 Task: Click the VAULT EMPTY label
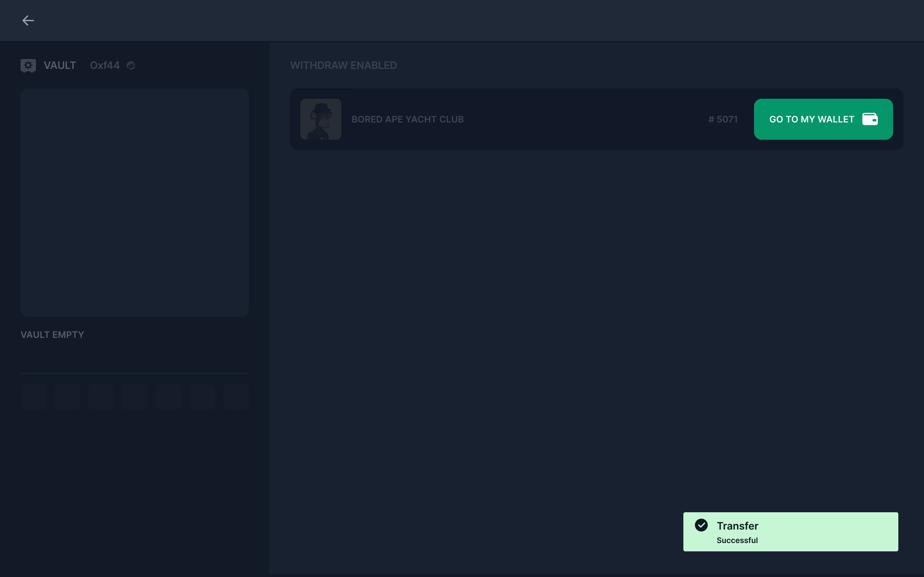(52, 335)
